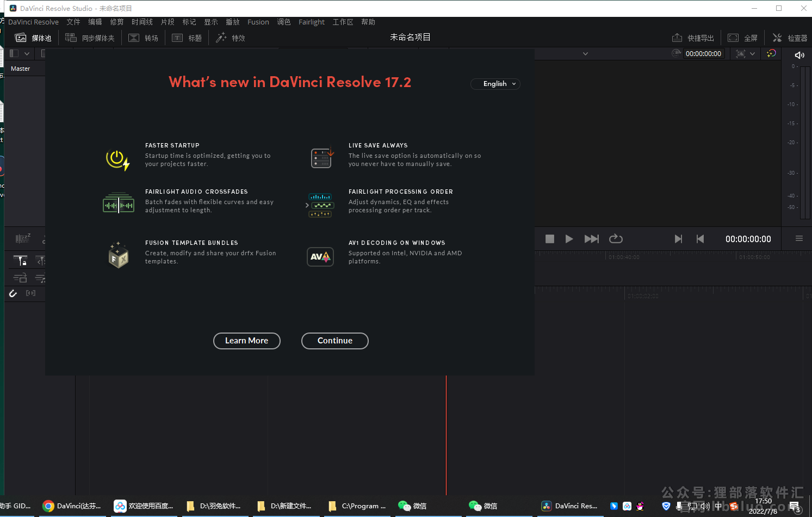The height and width of the screenshot is (517, 812).
Task: Toggle the bin list sidebar icon
Action: pyautogui.click(x=14, y=53)
